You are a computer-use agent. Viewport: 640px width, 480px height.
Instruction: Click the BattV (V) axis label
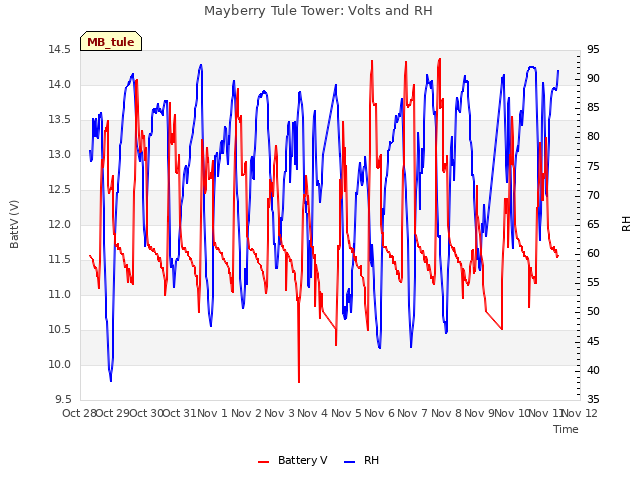14,224
